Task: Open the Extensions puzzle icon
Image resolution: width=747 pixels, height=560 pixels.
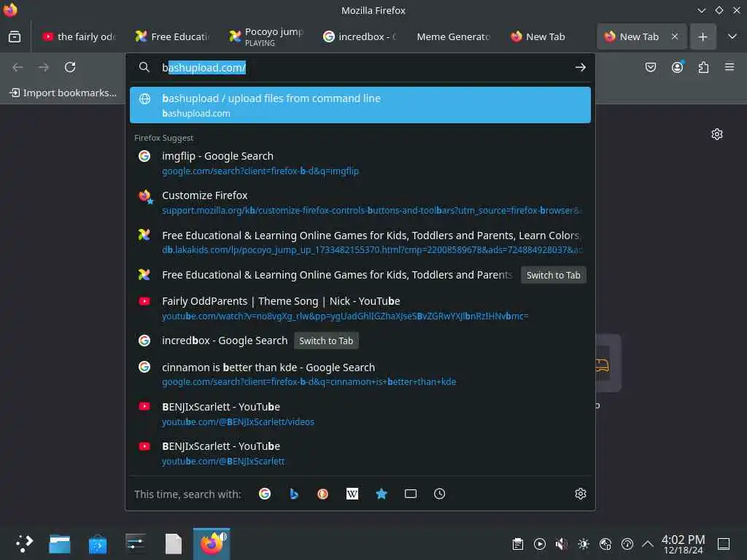Action: coord(703,67)
